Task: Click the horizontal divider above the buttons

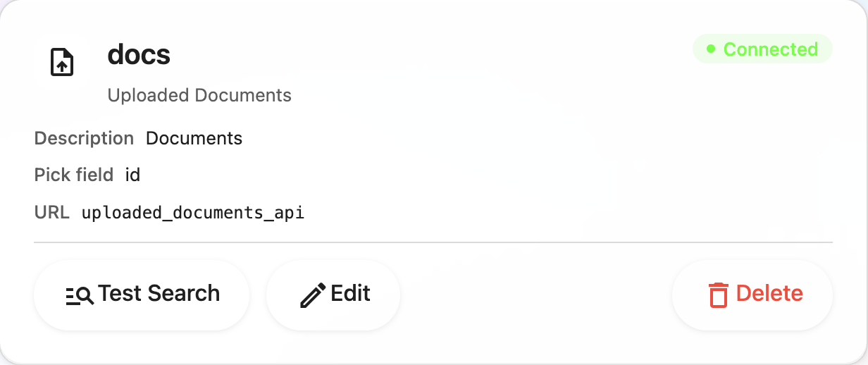Action: coord(433,242)
